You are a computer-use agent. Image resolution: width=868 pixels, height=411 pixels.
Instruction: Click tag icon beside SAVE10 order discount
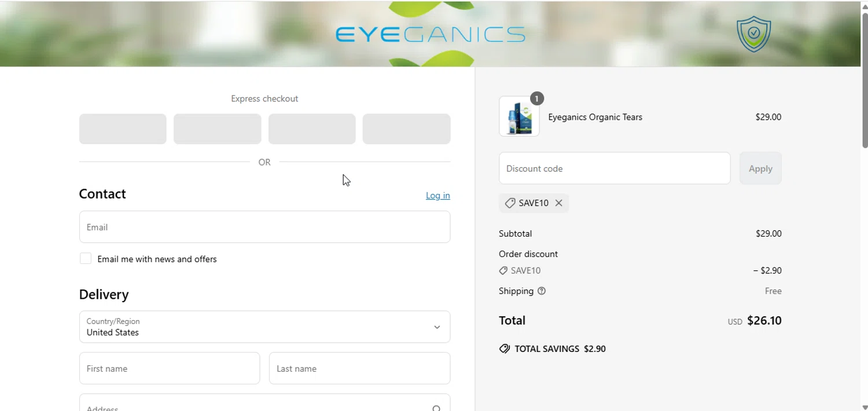503,270
